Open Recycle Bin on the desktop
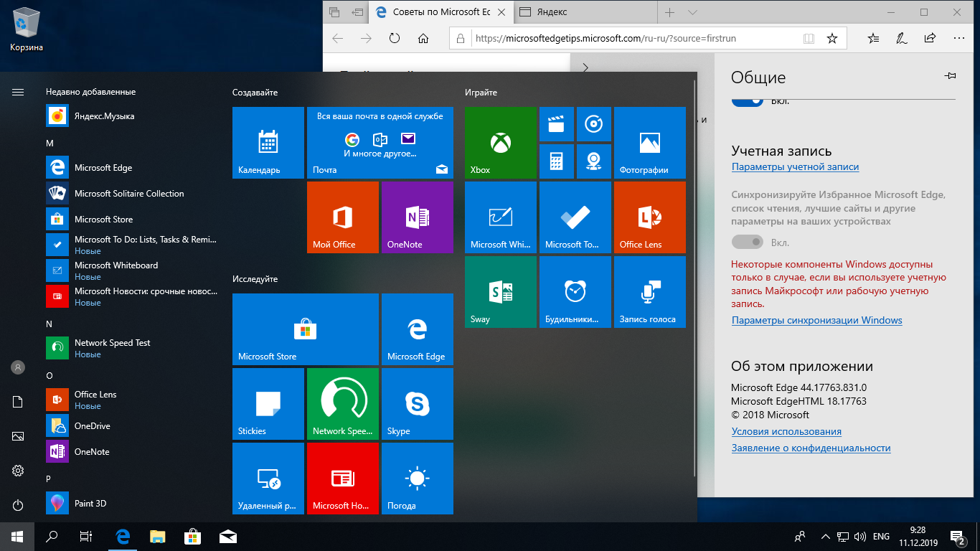 click(x=27, y=30)
